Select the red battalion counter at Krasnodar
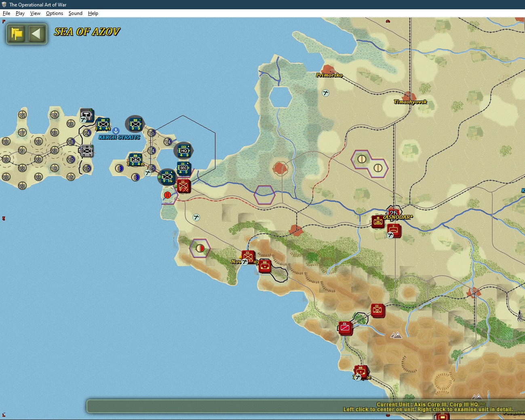This screenshot has height=420, width=525. pos(378,222)
